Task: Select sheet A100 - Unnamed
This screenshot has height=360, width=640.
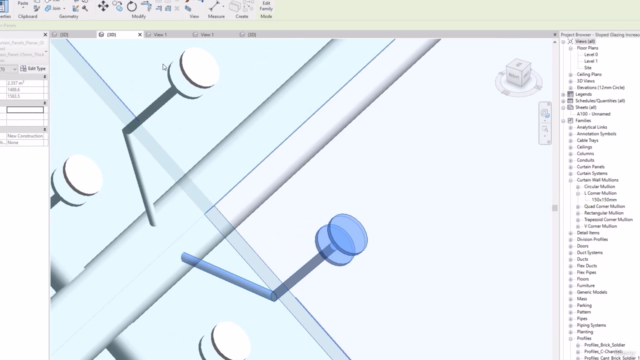Action: coord(593,114)
